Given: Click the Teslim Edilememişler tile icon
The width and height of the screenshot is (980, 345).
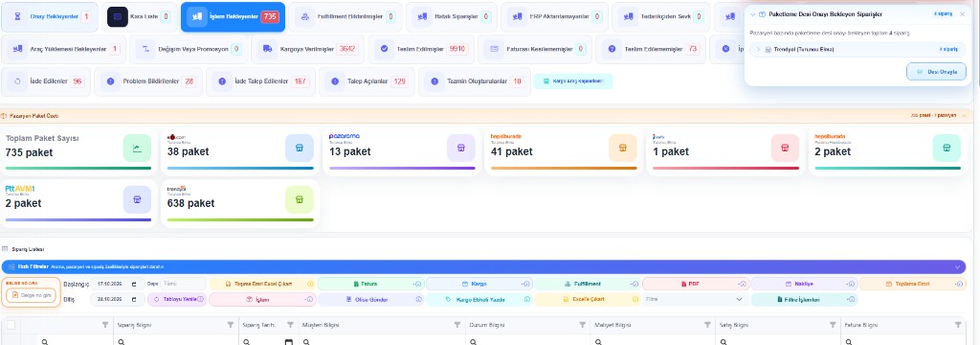Looking at the screenshot, I should pyautogui.click(x=612, y=49).
